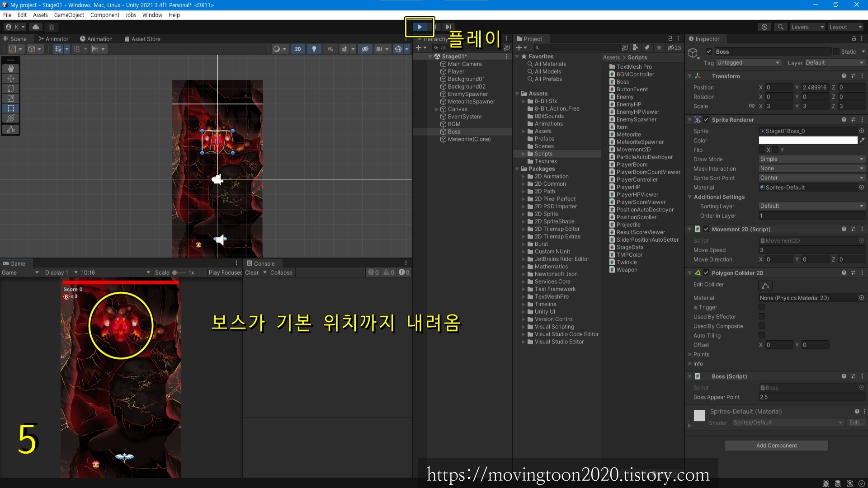Click the Add Component button
Viewport: 868px width, 488px height.
tap(777, 446)
